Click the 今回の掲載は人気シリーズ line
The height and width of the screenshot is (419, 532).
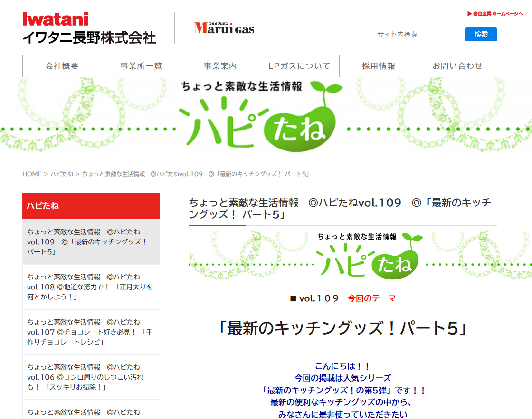(x=342, y=378)
